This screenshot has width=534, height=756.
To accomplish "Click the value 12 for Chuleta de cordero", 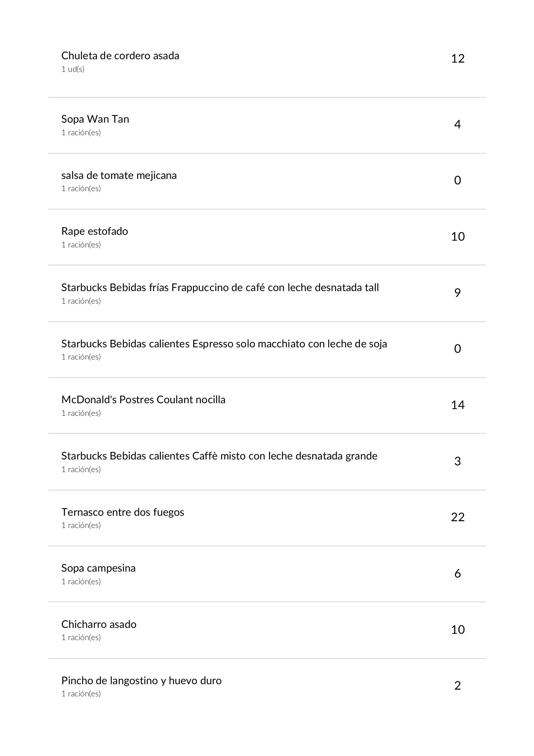I will [x=458, y=58].
